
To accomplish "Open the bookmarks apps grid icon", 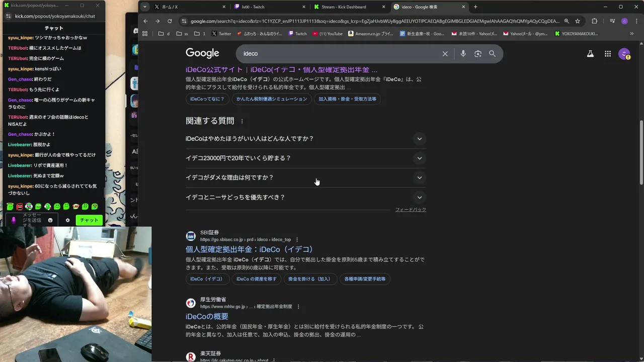I will click(145, 34).
